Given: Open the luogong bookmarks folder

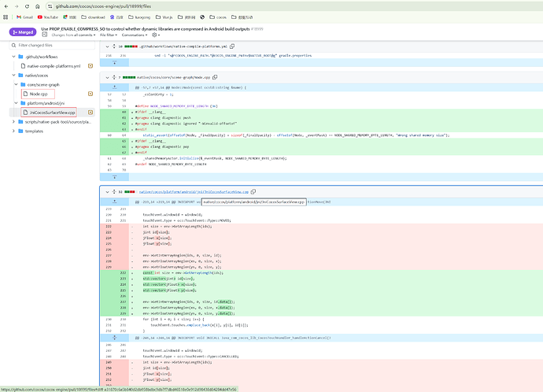Looking at the screenshot, I should click(139, 17).
